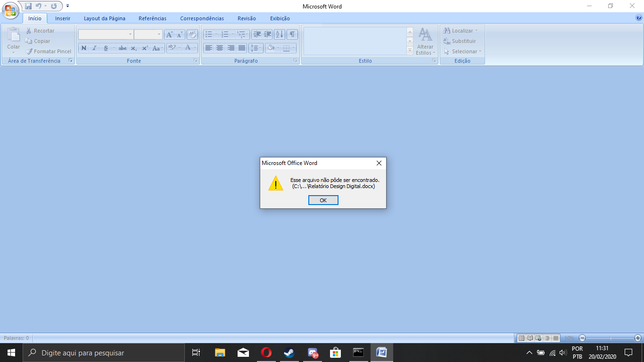Open Área de Transferência dialog launcher
This screenshot has width=644, height=362.
[71, 61]
